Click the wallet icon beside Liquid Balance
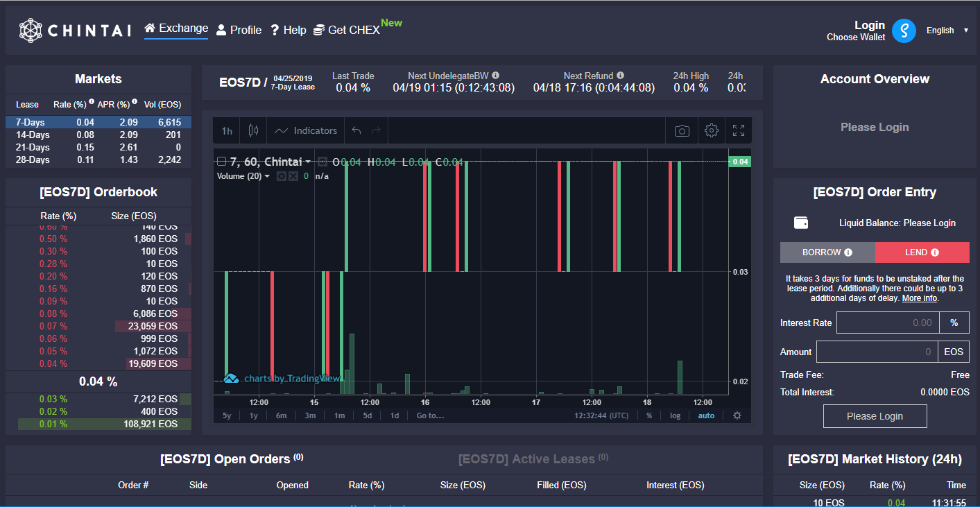980x507 pixels. 801,223
